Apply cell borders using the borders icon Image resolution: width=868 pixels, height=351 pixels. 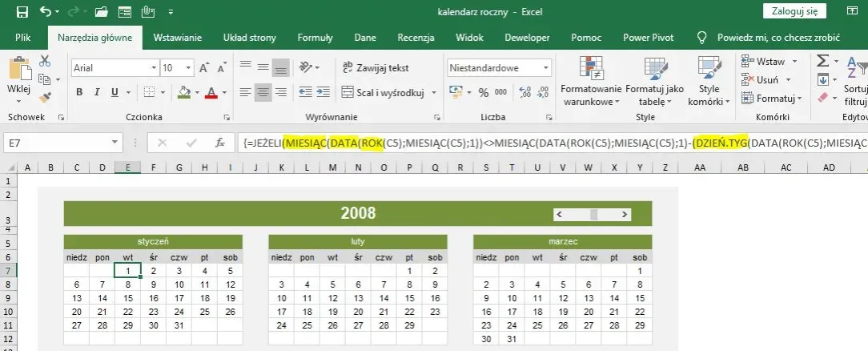[148, 92]
